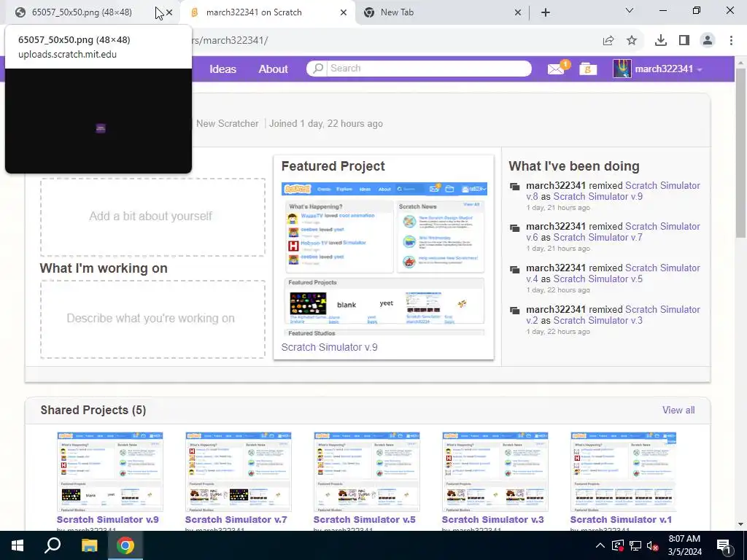Click the march322341 profile avatar in navbar
Screen dimensions: 747x560
pos(622,69)
